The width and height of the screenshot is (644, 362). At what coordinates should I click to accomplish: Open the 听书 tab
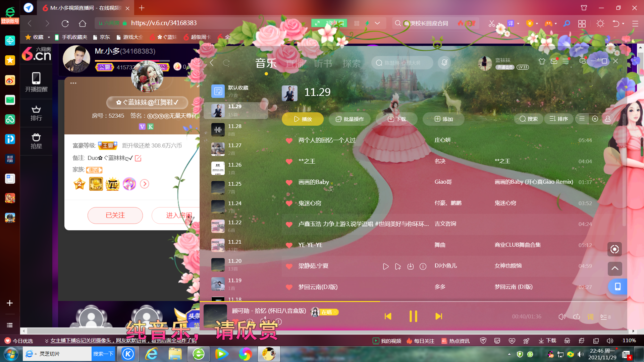tap(323, 63)
